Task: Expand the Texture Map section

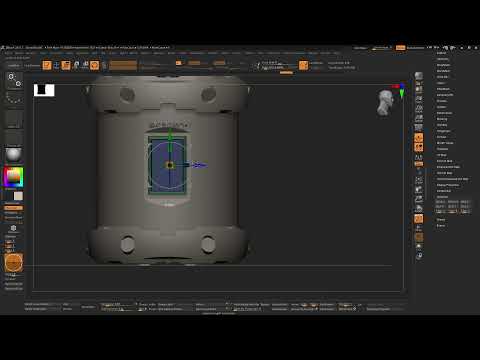Action: pyautogui.click(x=444, y=161)
